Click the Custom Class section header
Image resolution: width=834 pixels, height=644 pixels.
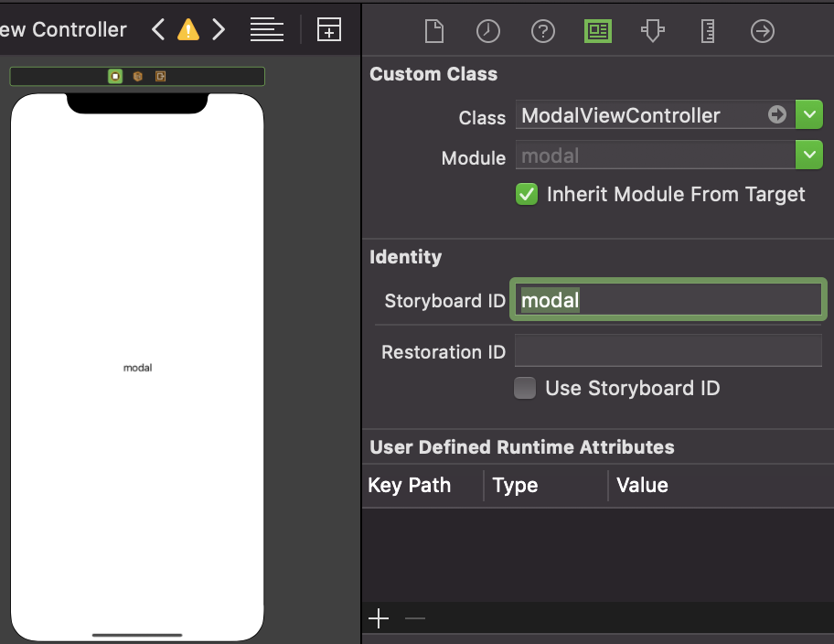pos(433,74)
